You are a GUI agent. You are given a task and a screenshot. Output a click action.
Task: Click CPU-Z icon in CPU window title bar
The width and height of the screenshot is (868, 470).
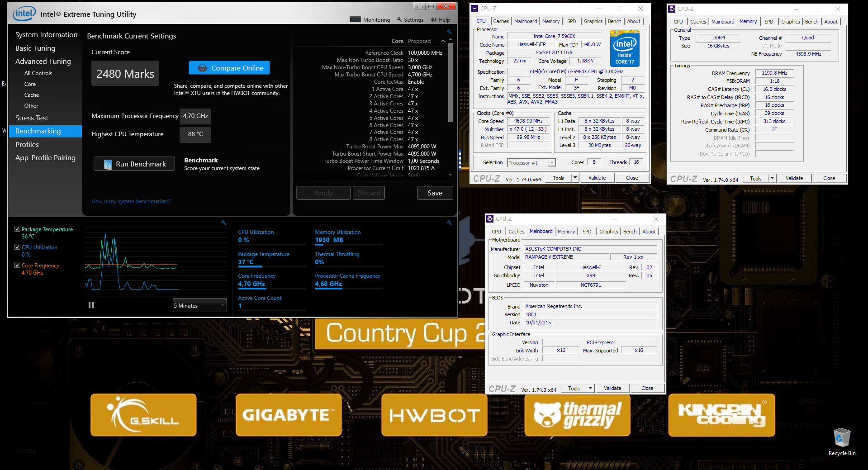[x=474, y=9]
